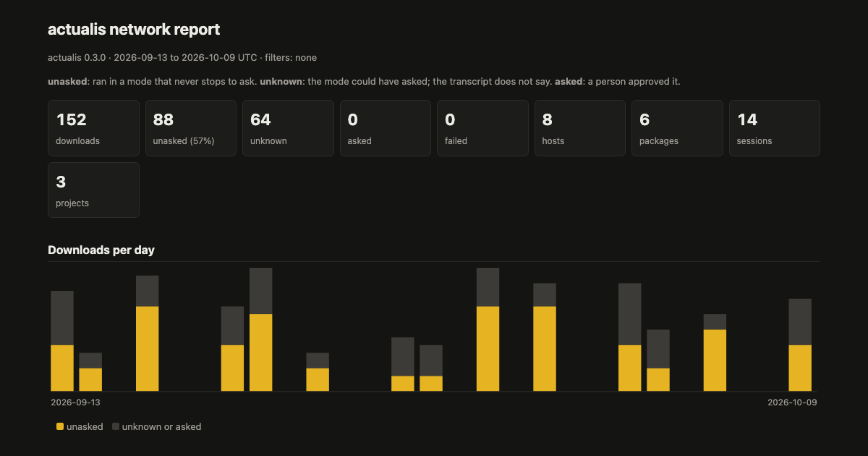The width and height of the screenshot is (868, 456).
Task: Select the "88 unasked (57%)" stat card
Action: 191,128
